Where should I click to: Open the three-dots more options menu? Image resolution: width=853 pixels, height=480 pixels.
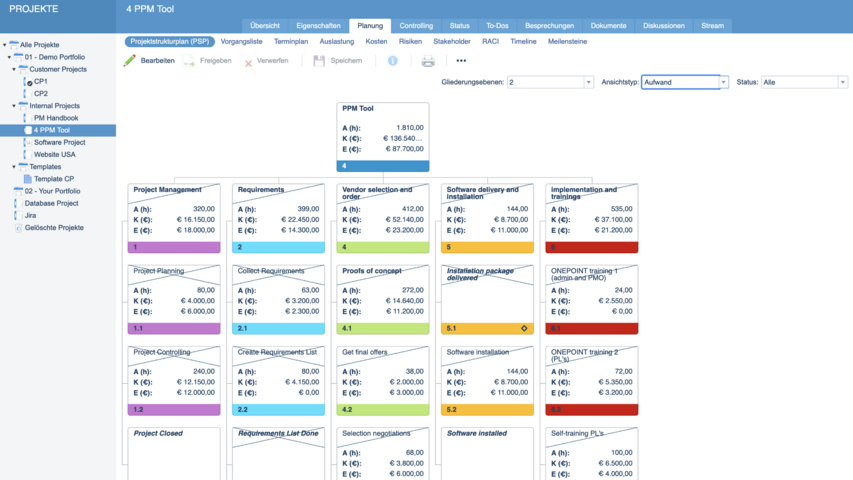pos(461,61)
